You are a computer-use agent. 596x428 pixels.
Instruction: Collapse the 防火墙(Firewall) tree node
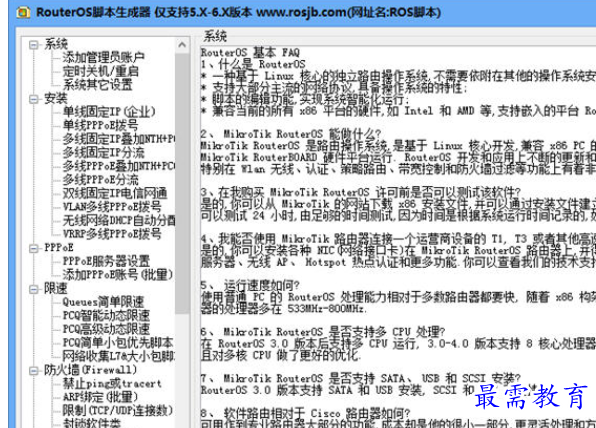33,371
